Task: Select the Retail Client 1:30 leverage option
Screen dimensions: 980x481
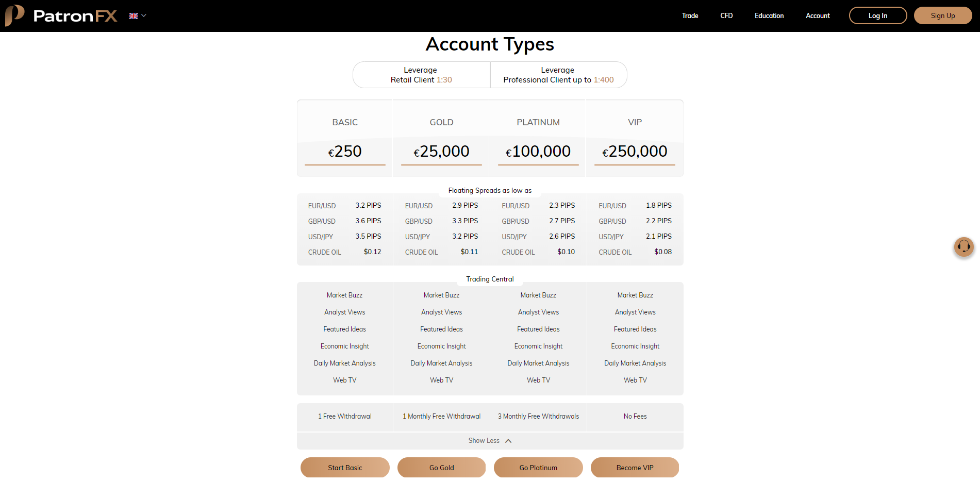Action: (x=421, y=75)
